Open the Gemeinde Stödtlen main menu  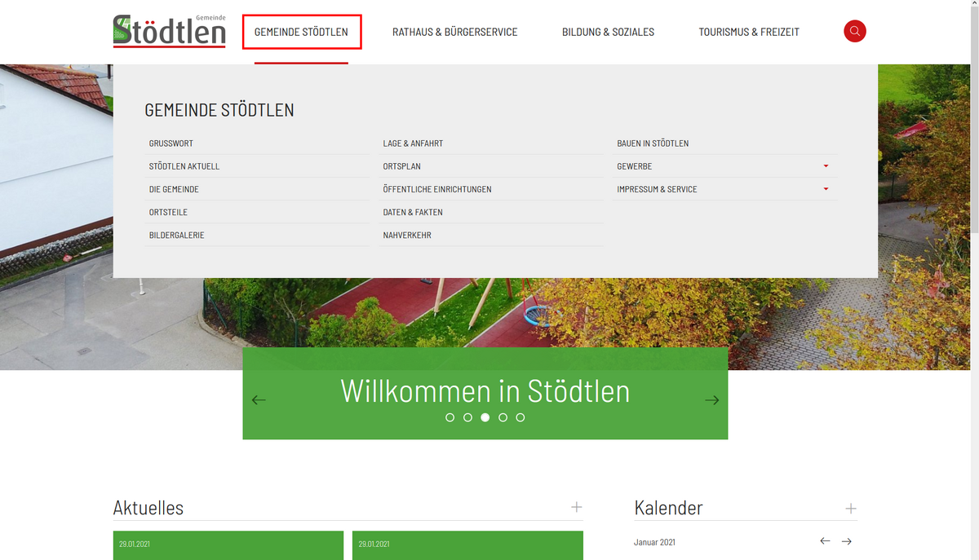coord(301,32)
